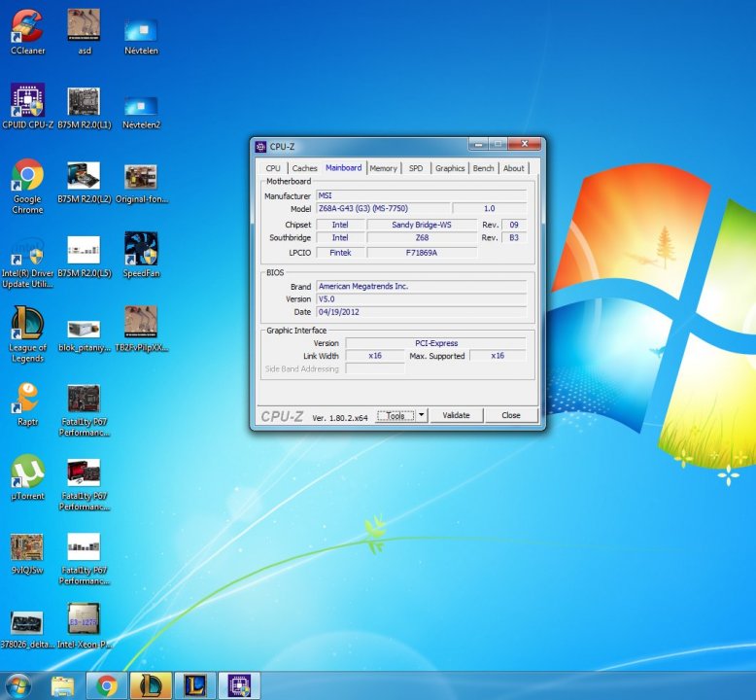Go to the Bench tab

click(x=483, y=168)
